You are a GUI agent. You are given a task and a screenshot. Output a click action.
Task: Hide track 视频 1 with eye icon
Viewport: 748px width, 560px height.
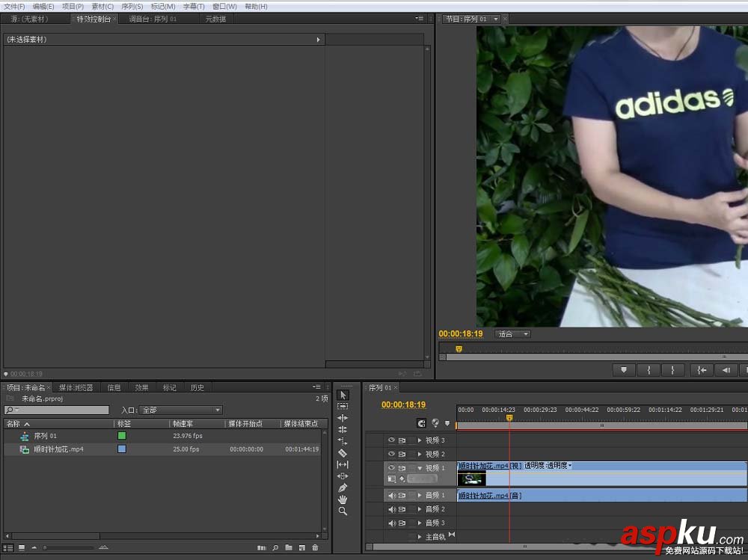coord(391,467)
